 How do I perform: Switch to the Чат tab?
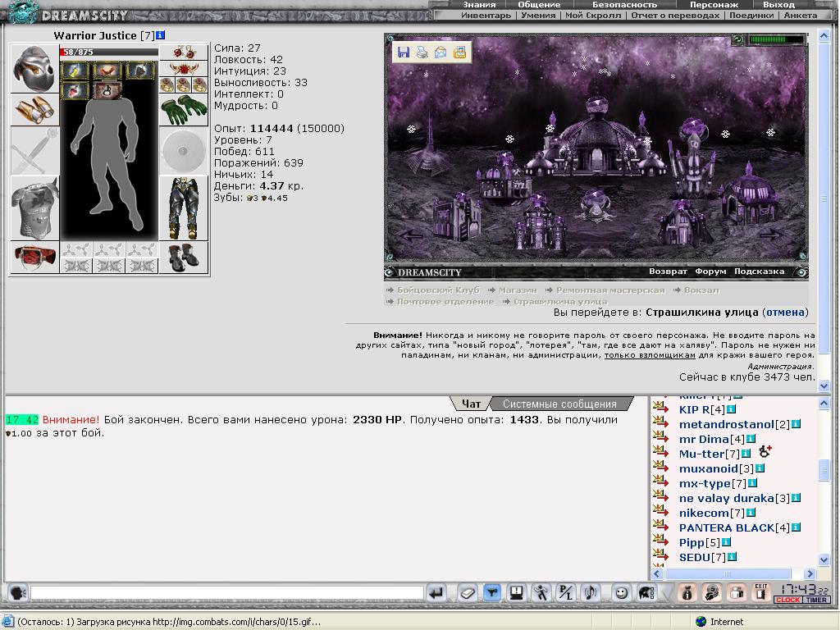click(x=471, y=404)
